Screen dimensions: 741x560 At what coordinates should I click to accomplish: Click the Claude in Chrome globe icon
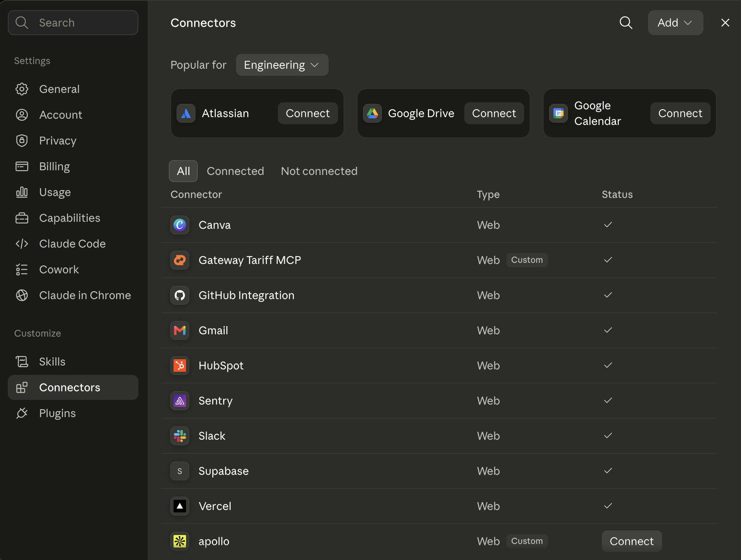pos(22,295)
